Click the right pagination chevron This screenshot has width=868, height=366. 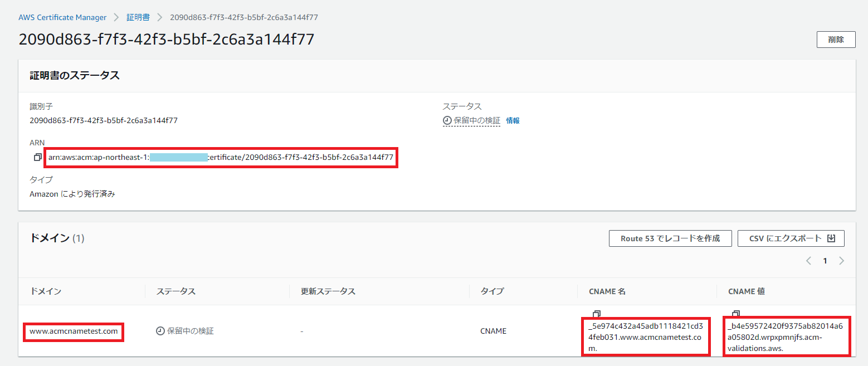tap(841, 260)
